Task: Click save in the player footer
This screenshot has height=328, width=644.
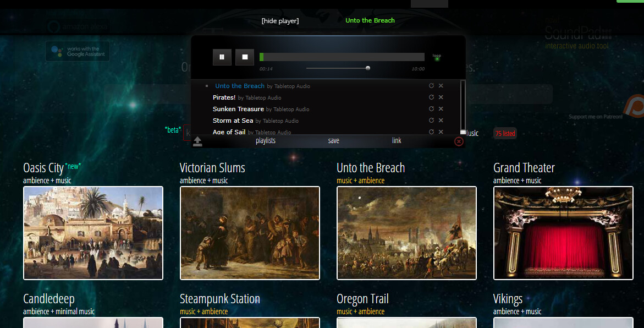Action: click(333, 140)
